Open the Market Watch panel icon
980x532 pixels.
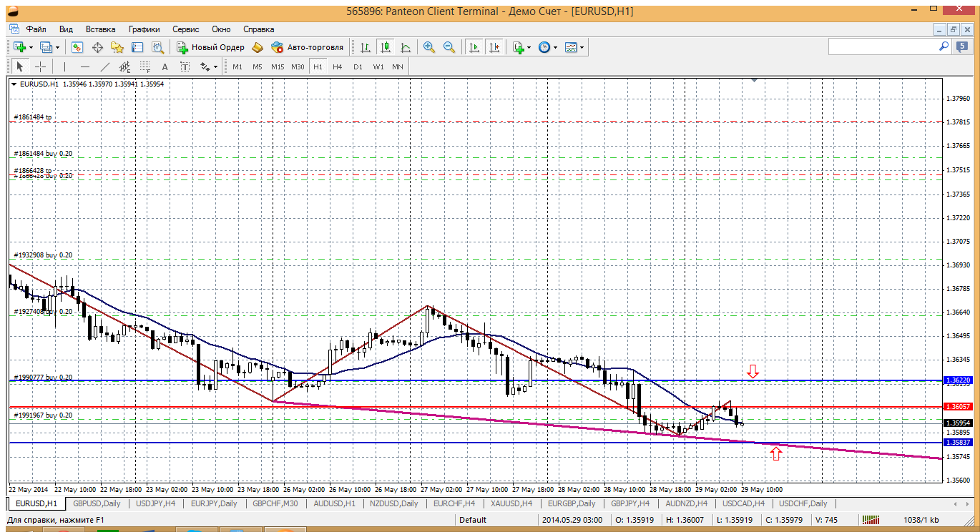point(77,47)
